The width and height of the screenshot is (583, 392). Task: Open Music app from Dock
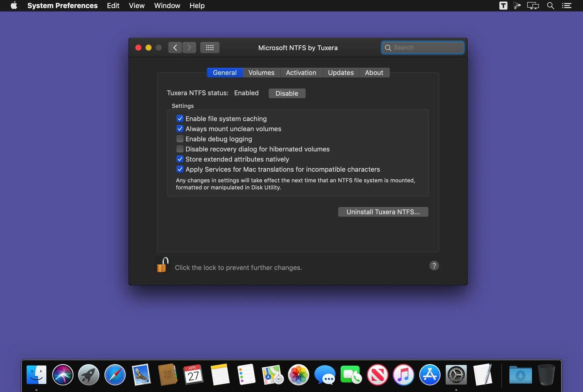pos(403,374)
